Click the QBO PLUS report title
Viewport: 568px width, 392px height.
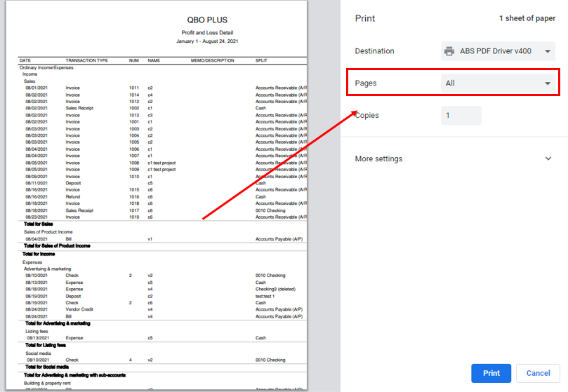(x=207, y=20)
